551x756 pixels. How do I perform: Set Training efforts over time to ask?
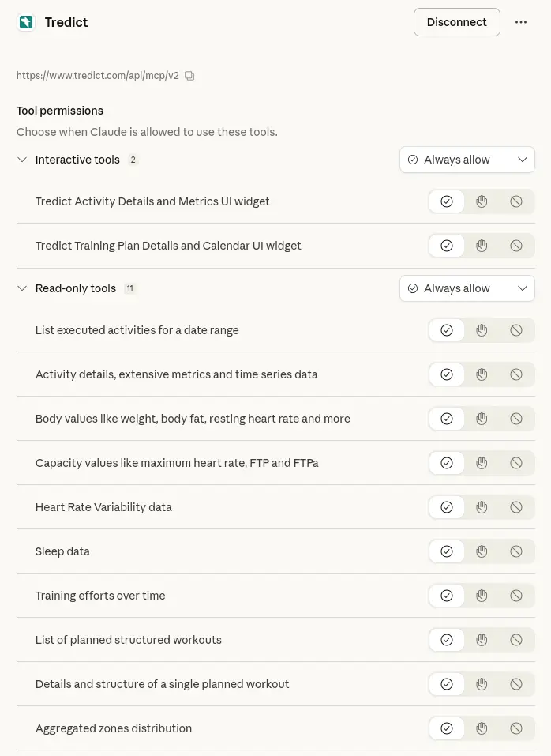(482, 596)
